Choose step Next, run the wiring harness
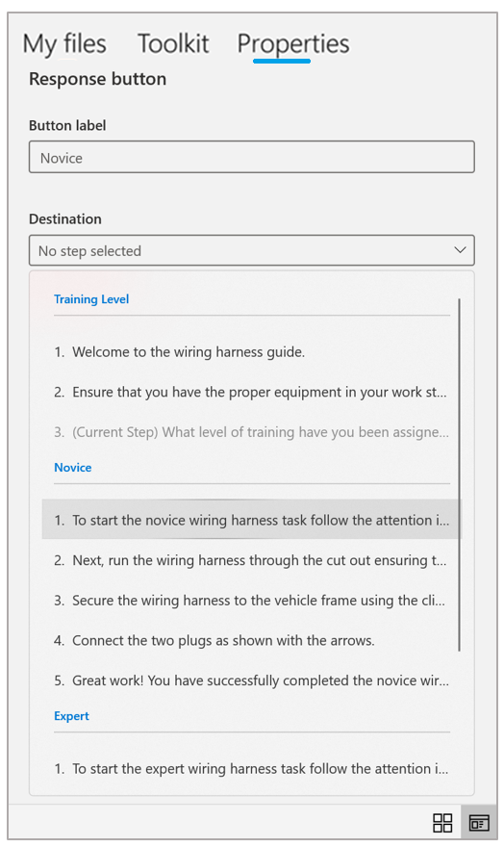504x847 pixels. (252, 560)
